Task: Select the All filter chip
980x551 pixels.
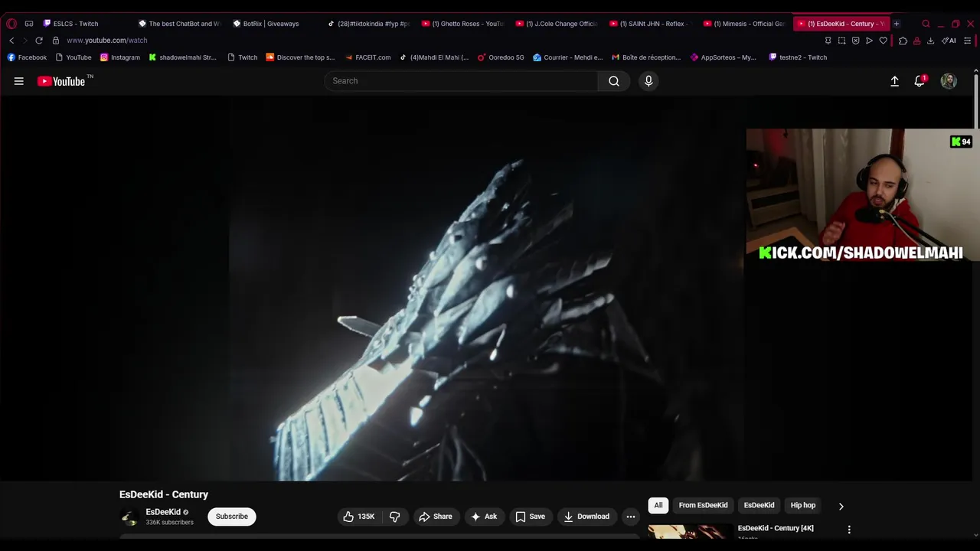Action: click(658, 505)
